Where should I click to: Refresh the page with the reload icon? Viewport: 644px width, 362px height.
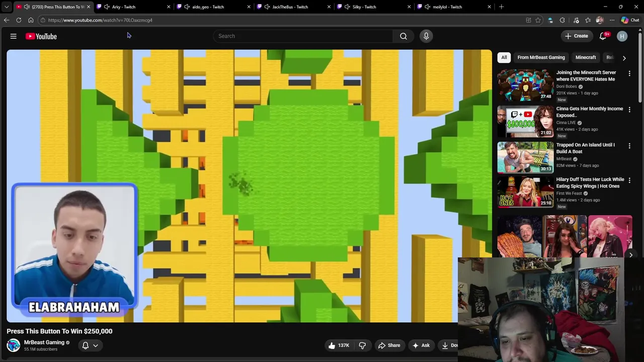tap(19, 20)
